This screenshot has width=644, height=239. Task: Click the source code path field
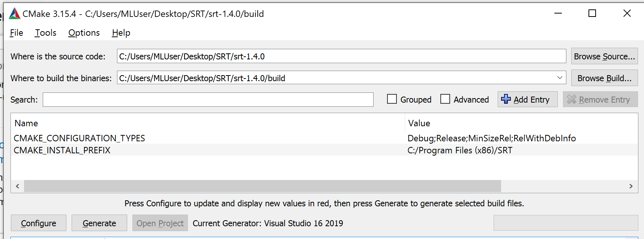point(342,56)
